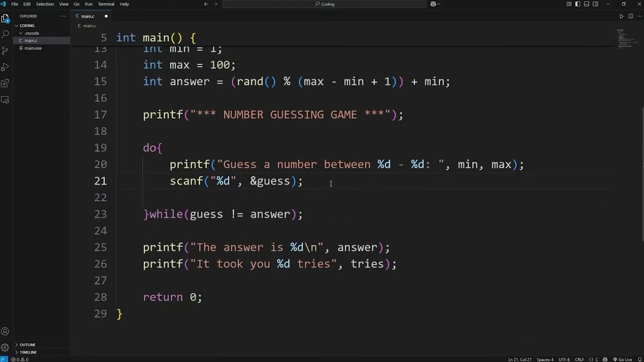The width and height of the screenshot is (644, 362).
Task: Open the Edit menu
Action: pos(27,4)
